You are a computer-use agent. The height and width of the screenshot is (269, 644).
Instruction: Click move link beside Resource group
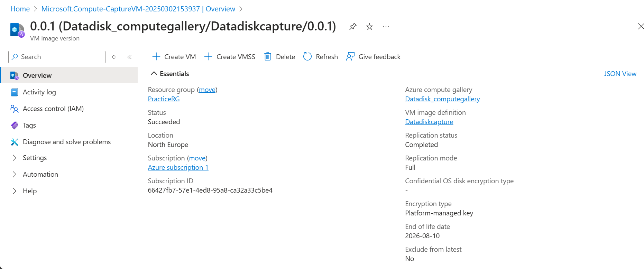coord(207,90)
